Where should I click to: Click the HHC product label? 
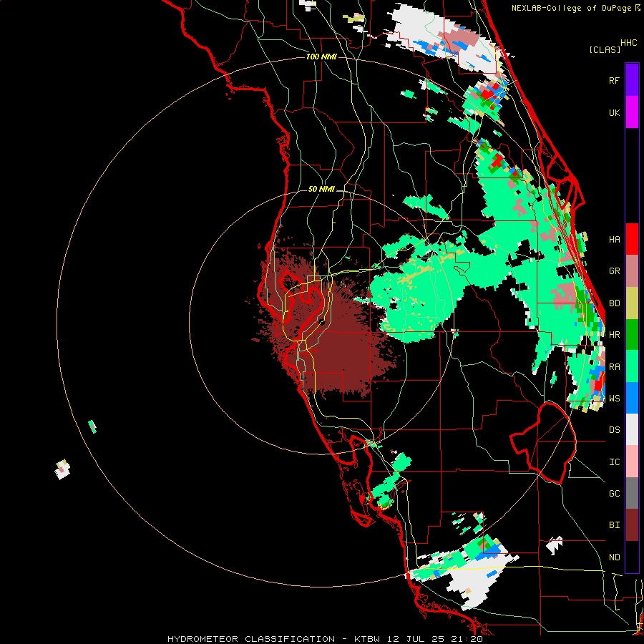[x=629, y=43]
